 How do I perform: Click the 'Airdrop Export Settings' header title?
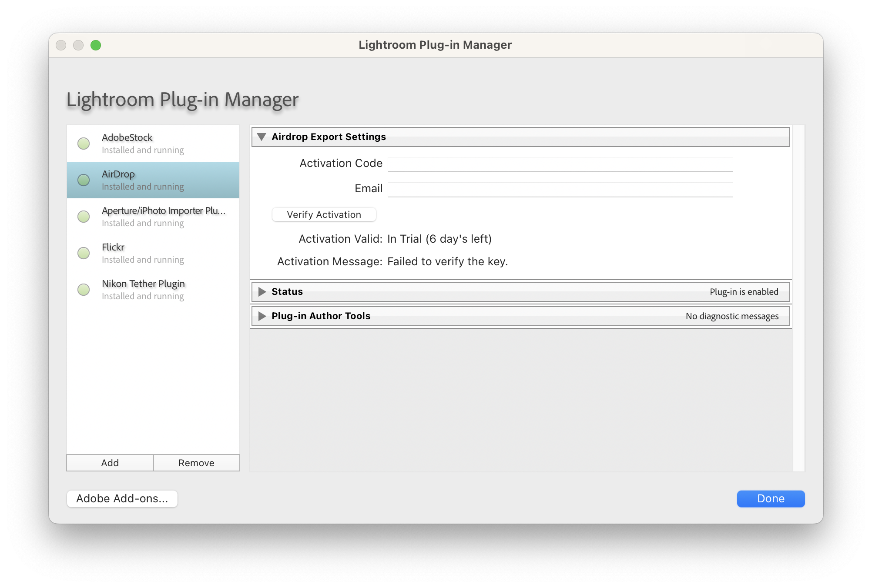[329, 137]
